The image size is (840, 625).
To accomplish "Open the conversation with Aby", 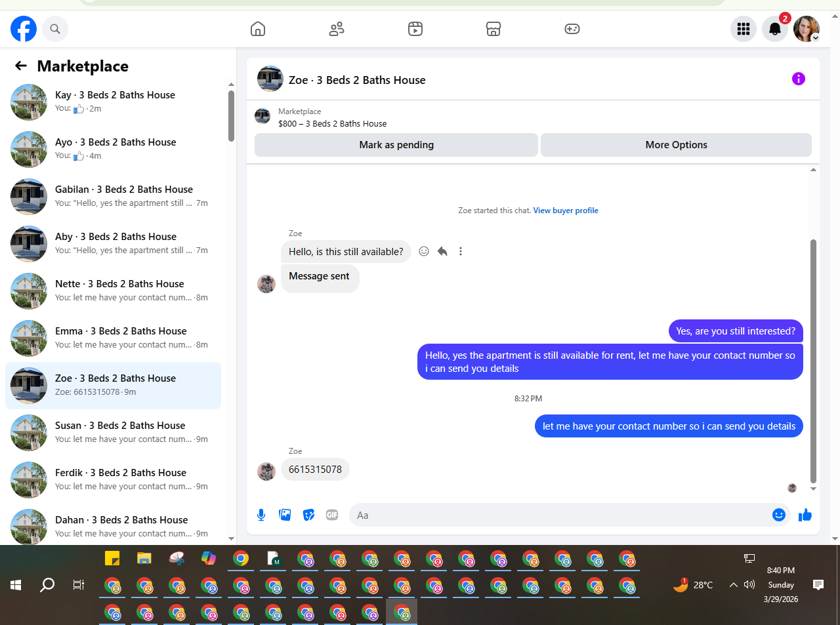I will (113, 244).
